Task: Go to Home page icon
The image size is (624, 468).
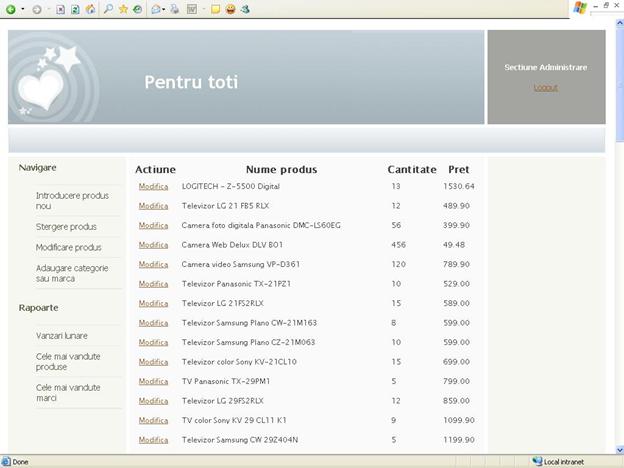Action: 90,9
